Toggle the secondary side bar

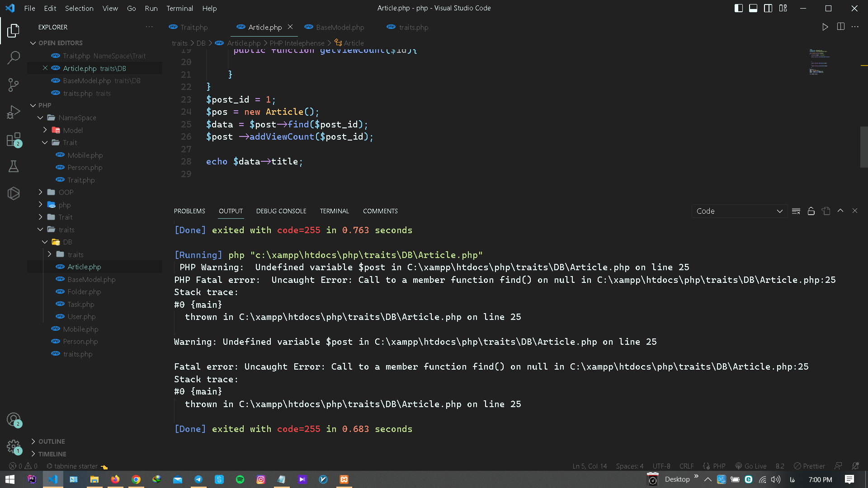point(768,8)
